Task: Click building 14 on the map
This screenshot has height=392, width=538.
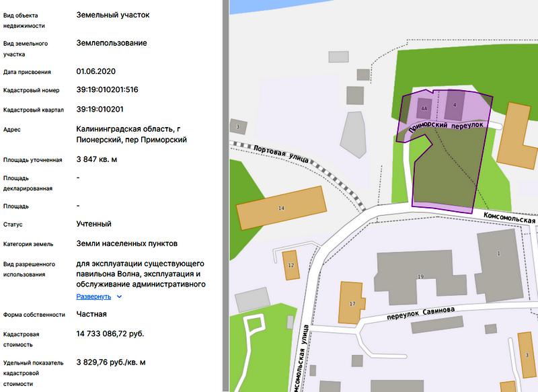Action: (281, 208)
